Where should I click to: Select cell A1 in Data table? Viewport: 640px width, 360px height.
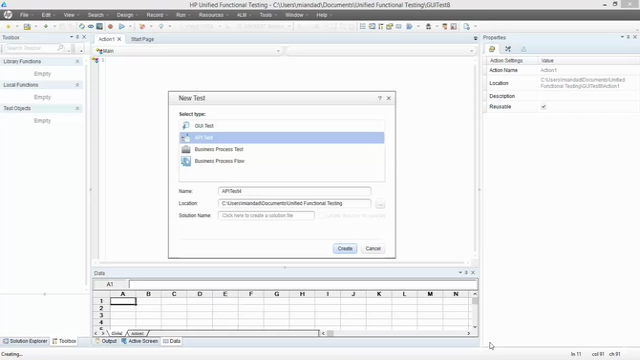(x=123, y=301)
